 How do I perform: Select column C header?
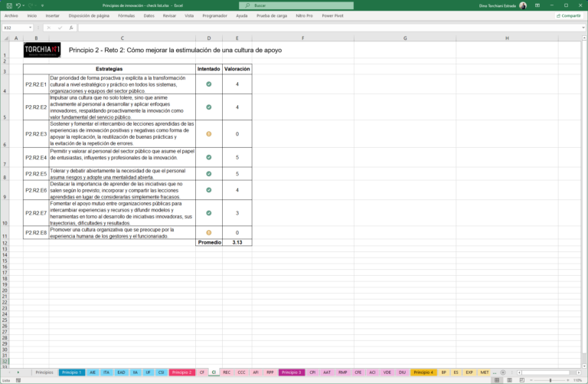pos(122,38)
